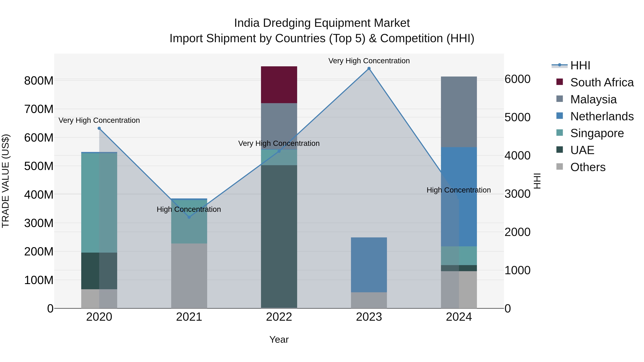Click the Netherlands segment in 2024 bar
Viewport: 644px width, 362px height.
tap(459, 197)
